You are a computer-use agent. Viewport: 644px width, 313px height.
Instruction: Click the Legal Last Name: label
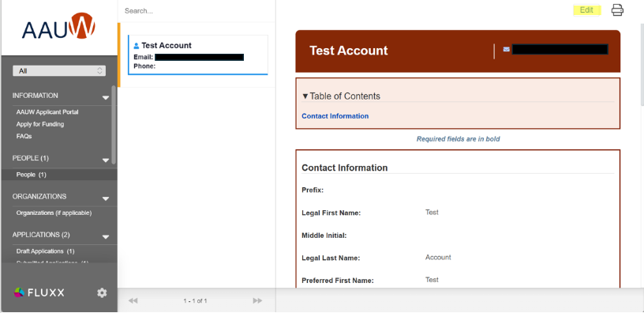coord(331,258)
